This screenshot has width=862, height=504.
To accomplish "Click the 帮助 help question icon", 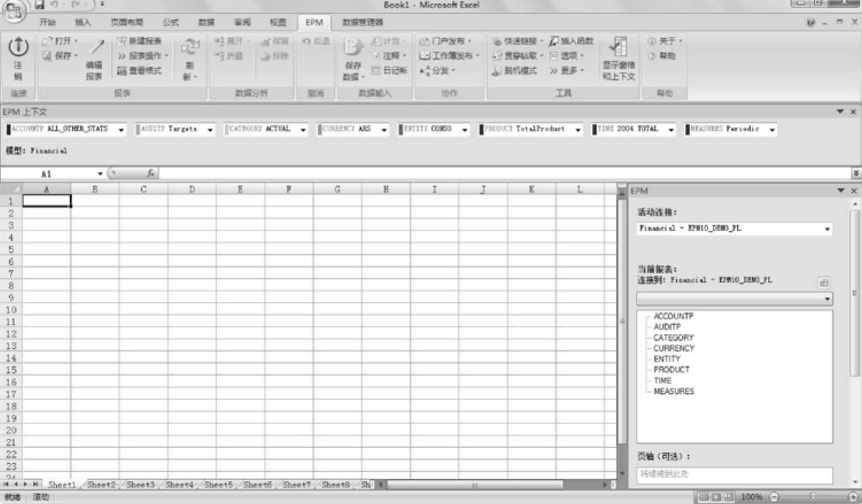I will click(652, 56).
